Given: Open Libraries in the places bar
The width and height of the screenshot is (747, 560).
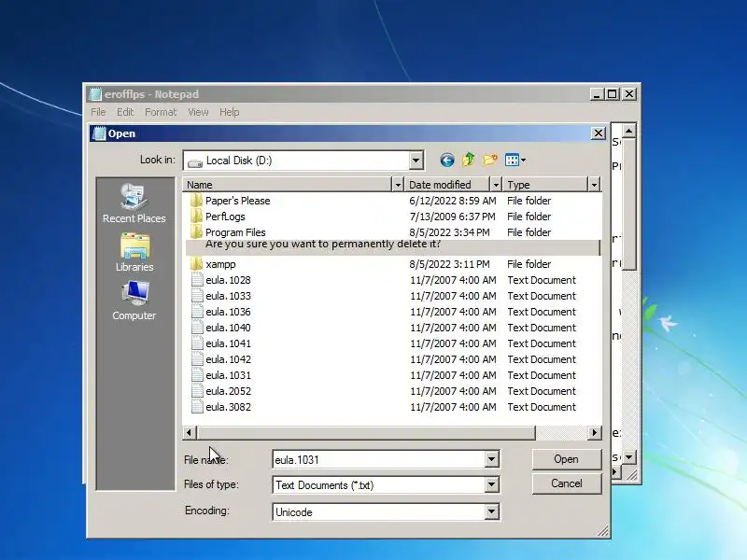Looking at the screenshot, I should [134, 252].
